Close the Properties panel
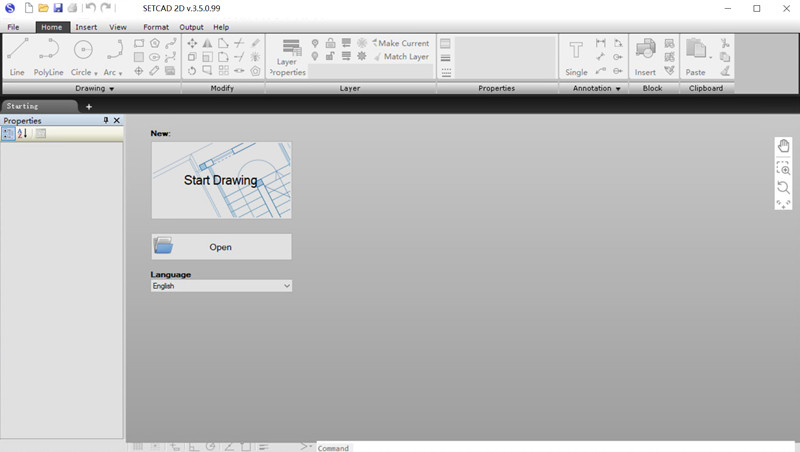The image size is (800, 452). coord(117,120)
